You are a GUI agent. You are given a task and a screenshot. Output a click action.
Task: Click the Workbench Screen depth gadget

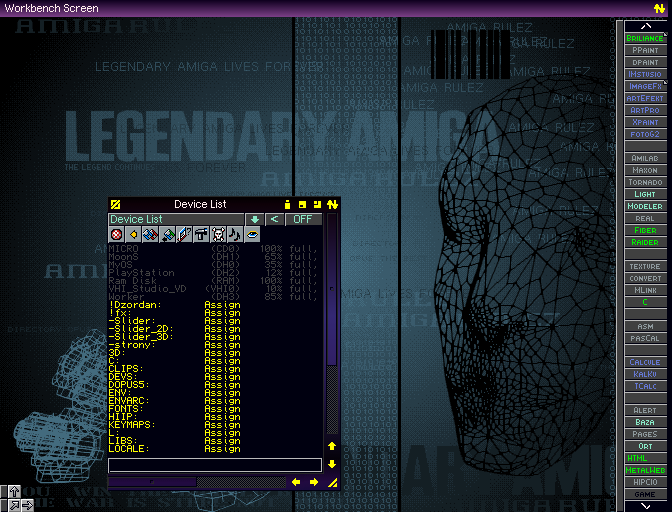tap(659, 8)
